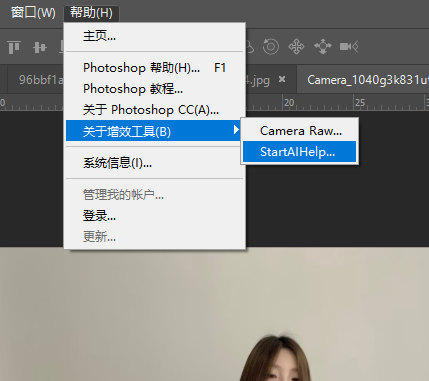
Task: Choose 主页... from the help menu
Action: click(x=154, y=36)
